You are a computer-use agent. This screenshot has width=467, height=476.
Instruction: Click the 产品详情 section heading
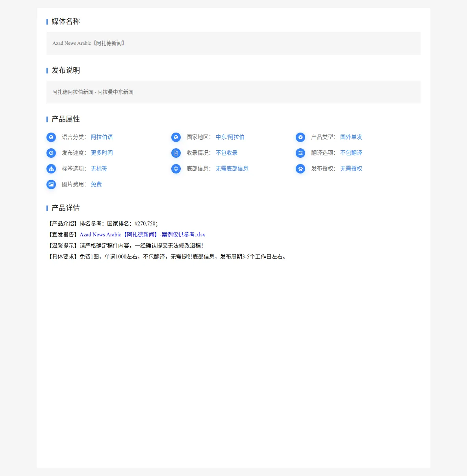[66, 208]
